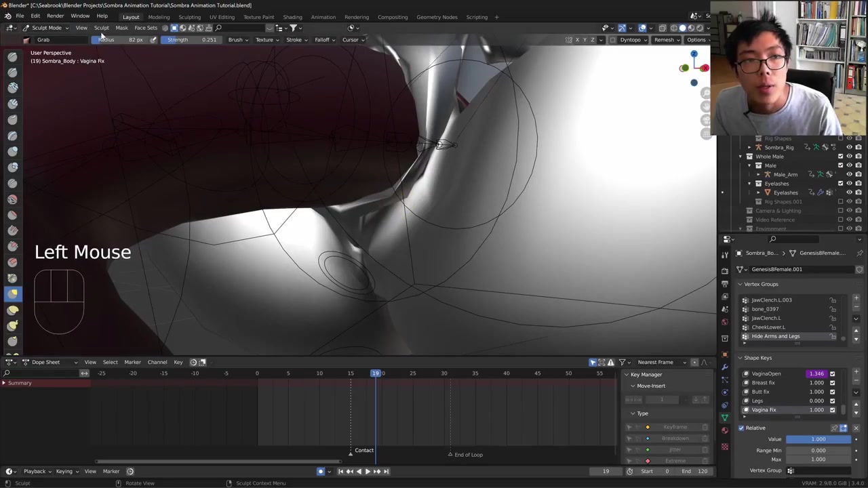
Task: Adjust the Strength slider
Action: [x=192, y=39]
